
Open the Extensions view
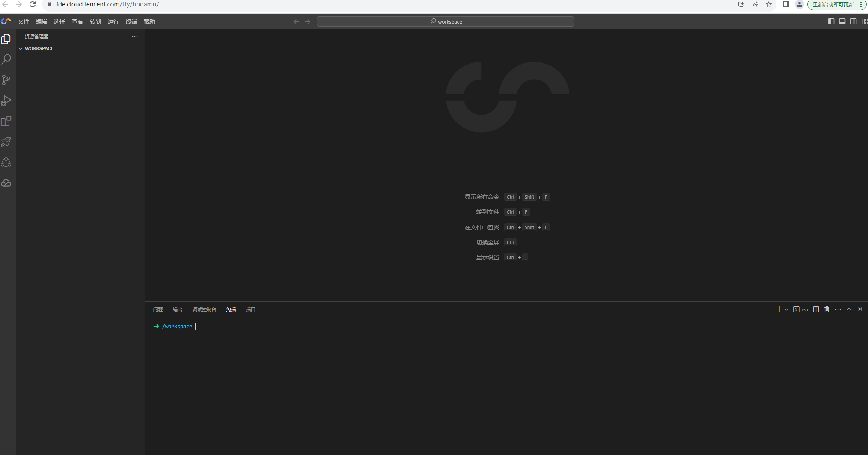point(6,121)
